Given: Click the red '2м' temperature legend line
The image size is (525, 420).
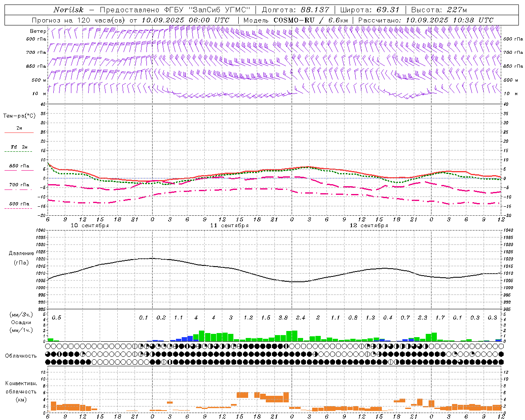Looking at the screenshot, I should click(x=19, y=132).
